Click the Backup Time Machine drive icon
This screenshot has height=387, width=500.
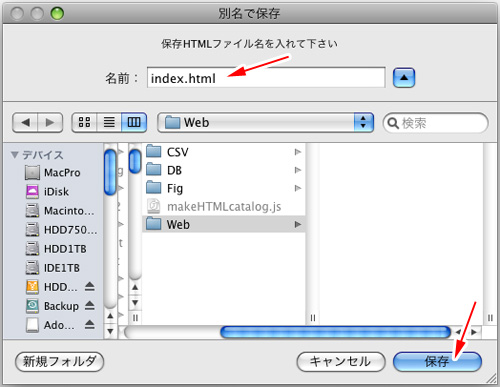[x=32, y=306]
